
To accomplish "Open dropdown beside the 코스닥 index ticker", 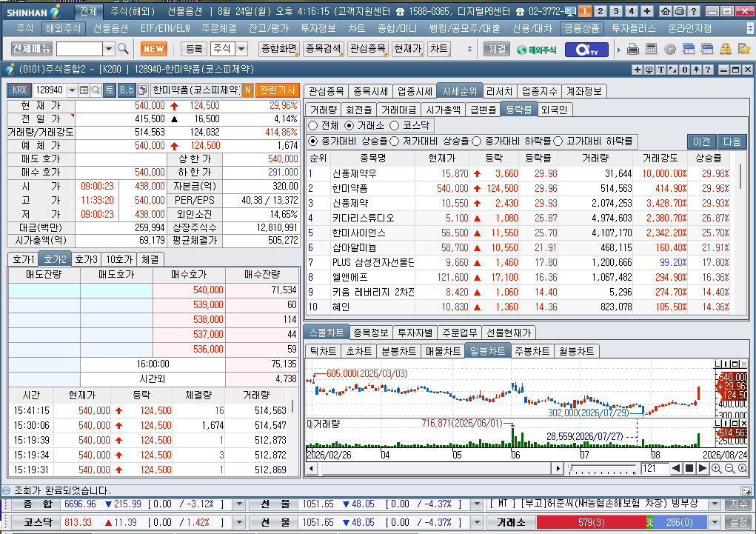I will tap(239, 522).
